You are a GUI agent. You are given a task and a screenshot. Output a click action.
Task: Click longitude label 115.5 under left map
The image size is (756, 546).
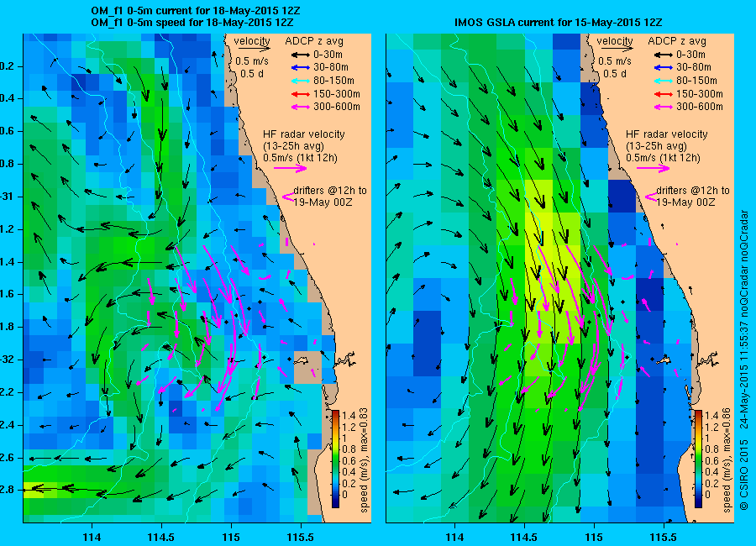tap(301, 537)
